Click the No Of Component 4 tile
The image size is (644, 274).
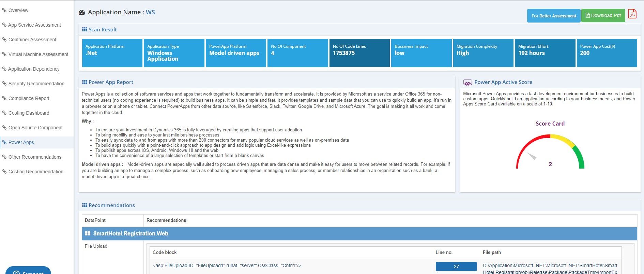pyautogui.click(x=297, y=53)
